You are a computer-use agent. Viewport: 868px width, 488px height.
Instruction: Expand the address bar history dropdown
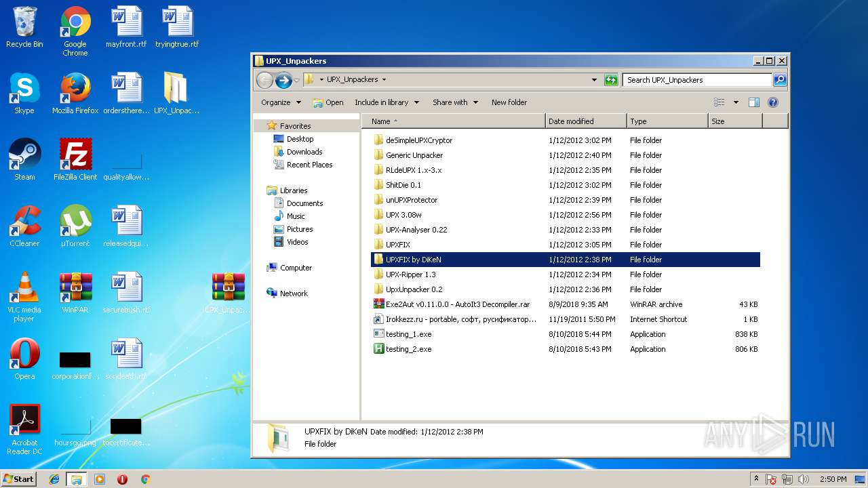[595, 80]
